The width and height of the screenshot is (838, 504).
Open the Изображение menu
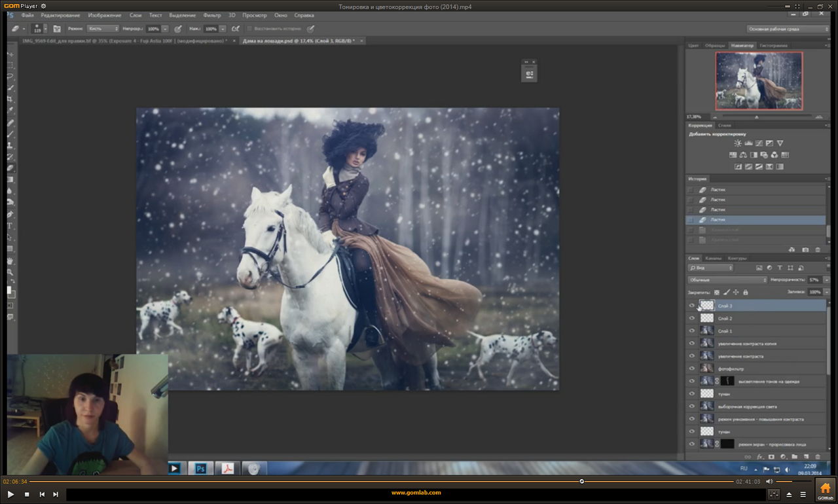point(104,15)
